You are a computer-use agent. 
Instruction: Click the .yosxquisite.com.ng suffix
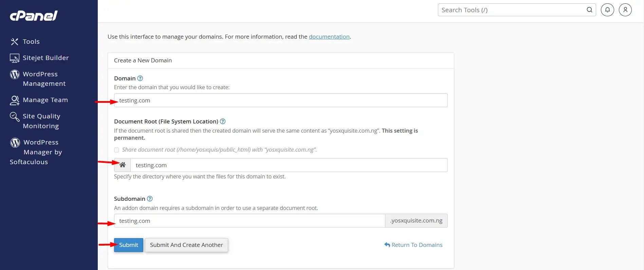[x=416, y=221]
